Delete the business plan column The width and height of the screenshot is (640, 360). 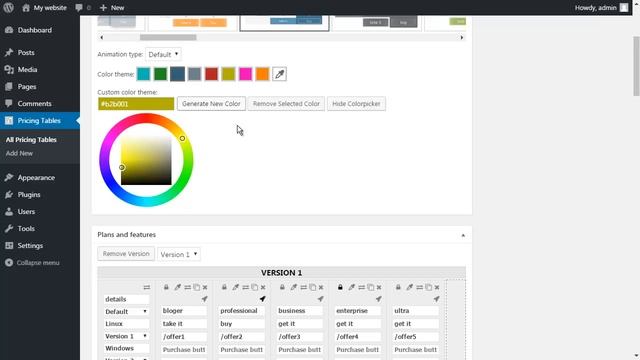[321, 287]
